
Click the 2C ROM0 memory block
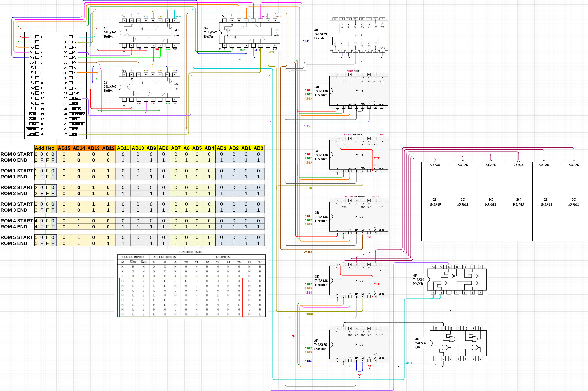(435, 202)
